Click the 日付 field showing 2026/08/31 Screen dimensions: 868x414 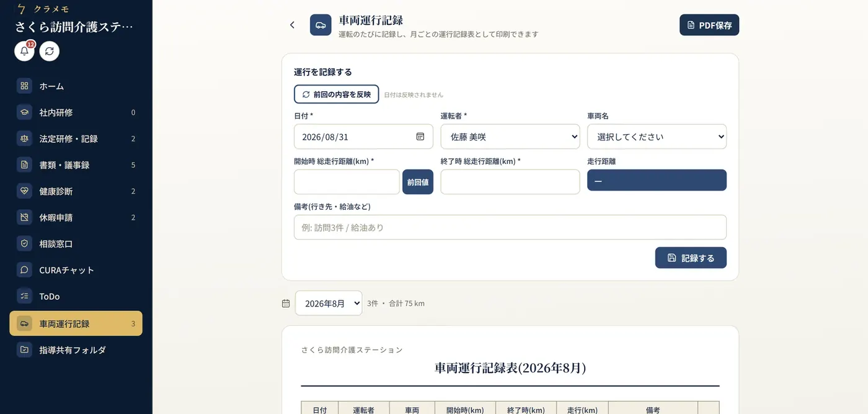363,137
